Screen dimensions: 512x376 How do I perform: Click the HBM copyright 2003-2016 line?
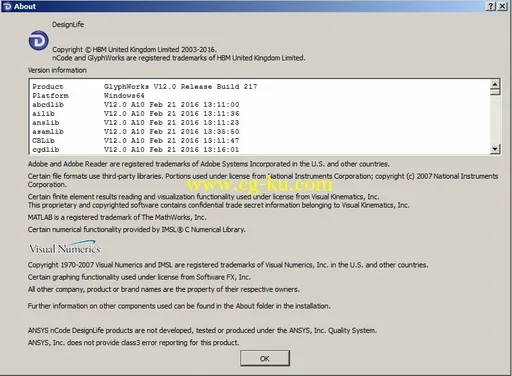tap(134, 49)
